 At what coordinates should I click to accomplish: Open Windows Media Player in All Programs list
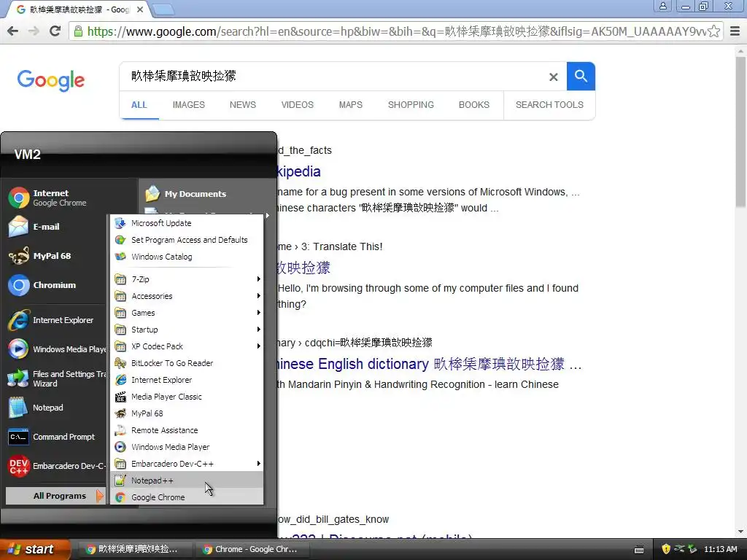[x=187, y=447]
